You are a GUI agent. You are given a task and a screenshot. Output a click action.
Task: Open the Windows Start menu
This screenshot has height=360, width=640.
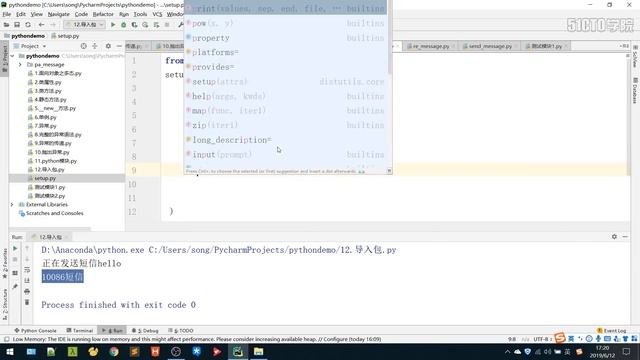point(10,351)
